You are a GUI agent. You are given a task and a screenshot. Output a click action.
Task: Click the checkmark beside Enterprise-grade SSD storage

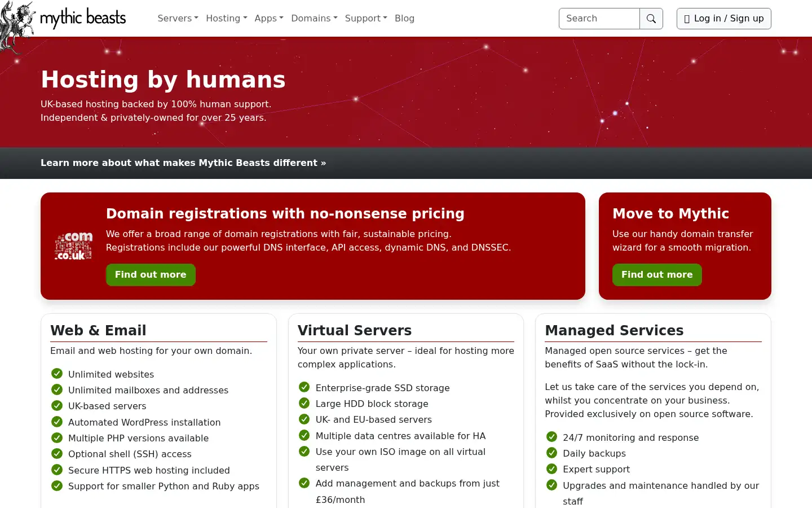point(304,387)
